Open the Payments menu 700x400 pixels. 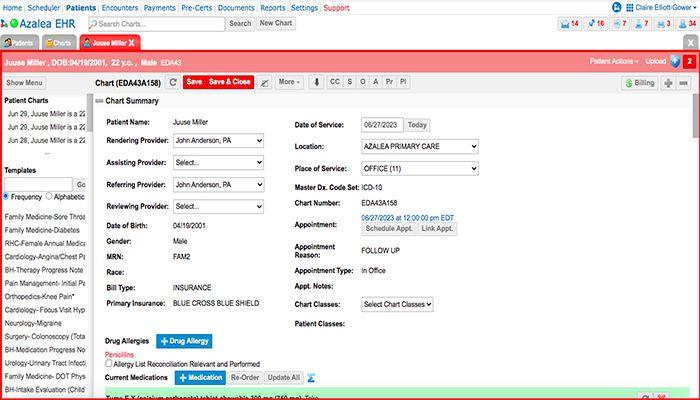(160, 8)
